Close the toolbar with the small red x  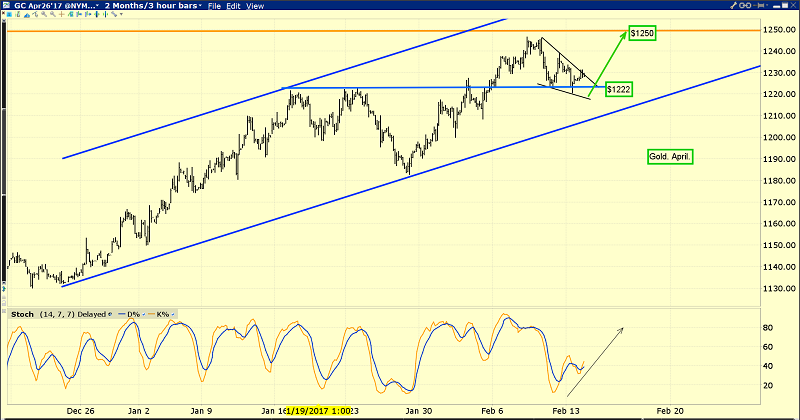tap(3, 13)
